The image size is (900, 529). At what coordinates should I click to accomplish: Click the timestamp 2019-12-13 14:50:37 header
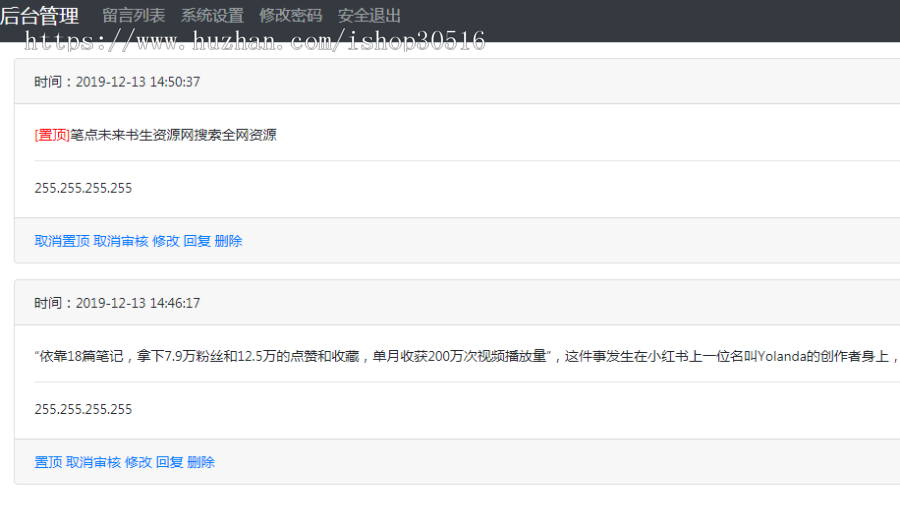tap(117, 82)
